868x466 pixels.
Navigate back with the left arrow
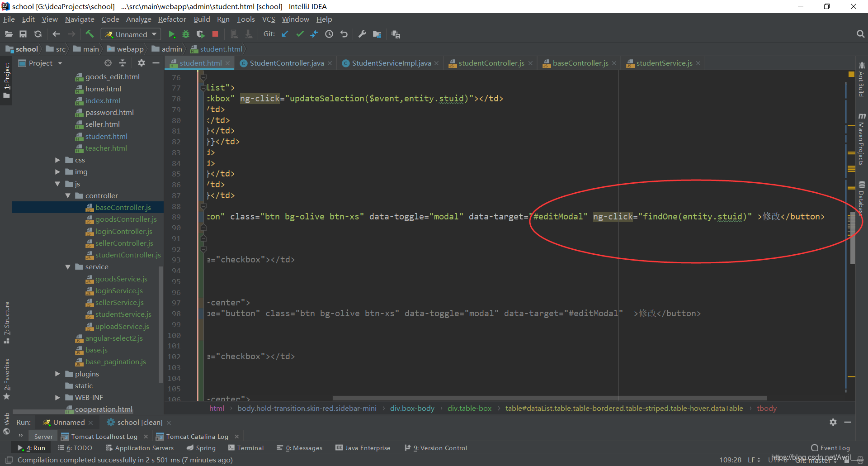pos(56,34)
